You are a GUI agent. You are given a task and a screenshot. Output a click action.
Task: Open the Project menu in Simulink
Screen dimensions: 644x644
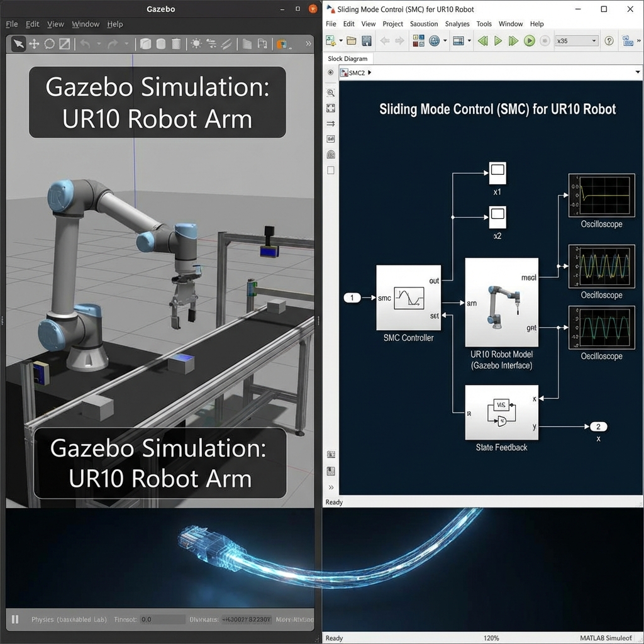392,24
